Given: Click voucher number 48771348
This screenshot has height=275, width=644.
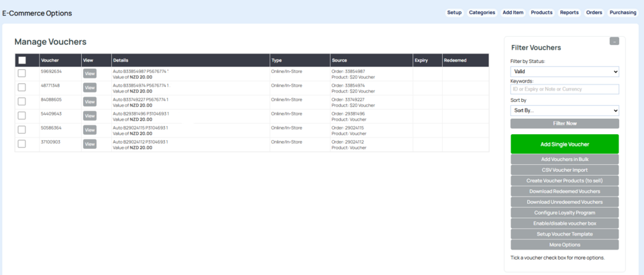Looking at the screenshot, I should pyautogui.click(x=52, y=85).
